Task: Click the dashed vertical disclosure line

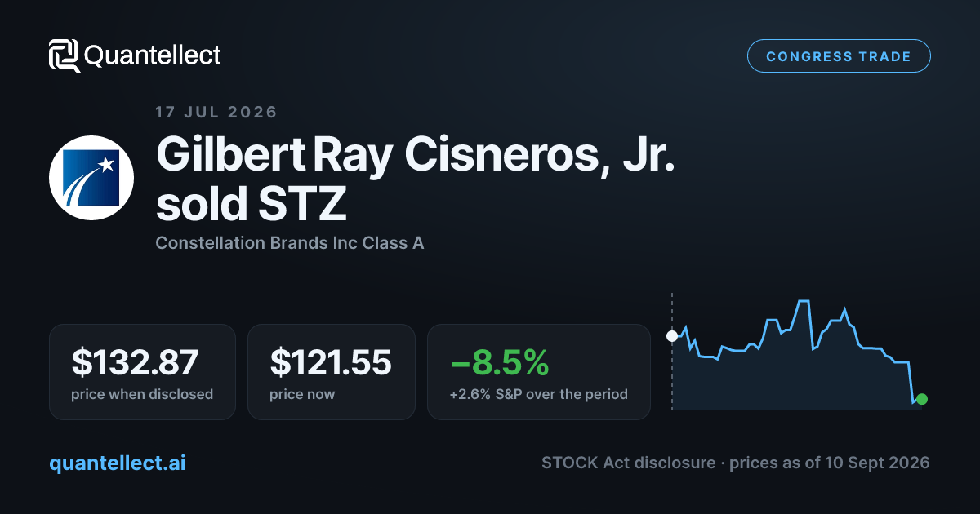Action: coord(672,351)
